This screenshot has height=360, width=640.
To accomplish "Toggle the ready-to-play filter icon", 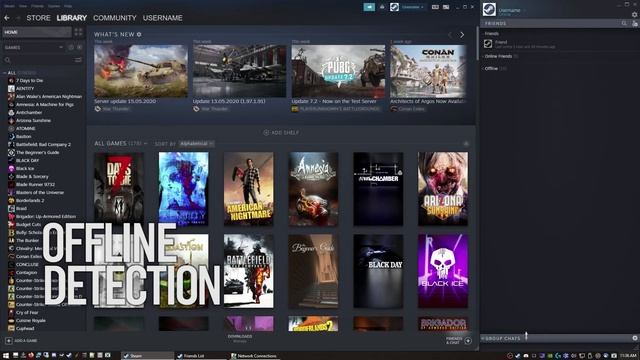I will coord(79,47).
